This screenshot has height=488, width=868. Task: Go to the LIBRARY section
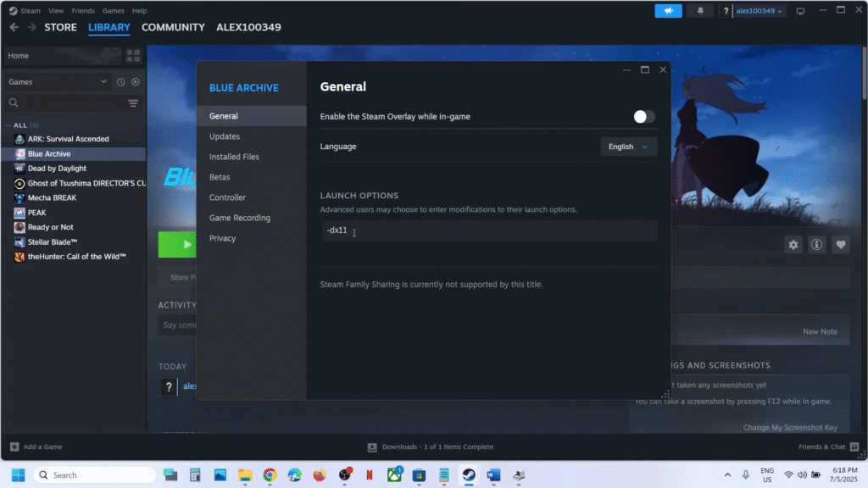(109, 27)
